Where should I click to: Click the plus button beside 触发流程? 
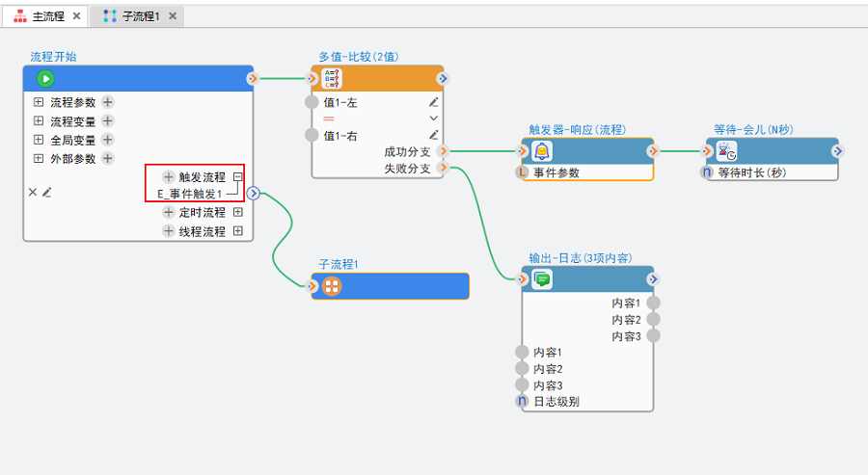pyautogui.click(x=169, y=177)
